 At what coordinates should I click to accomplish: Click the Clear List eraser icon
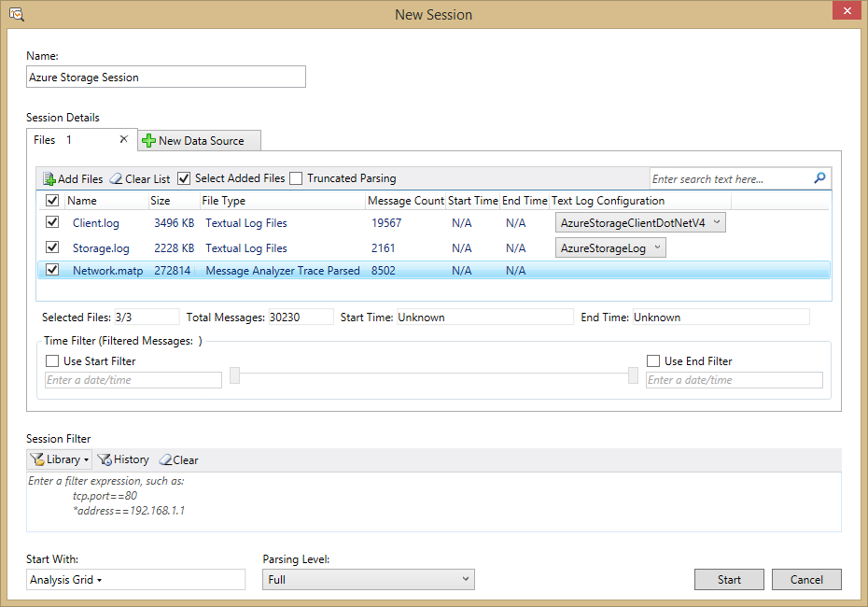click(117, 179)
